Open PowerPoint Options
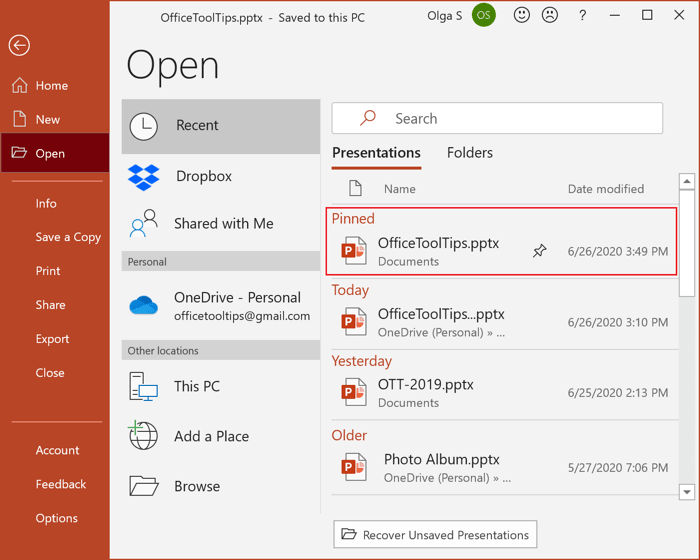Viewport: 700px width, 560px height. (x=55, y=518)
